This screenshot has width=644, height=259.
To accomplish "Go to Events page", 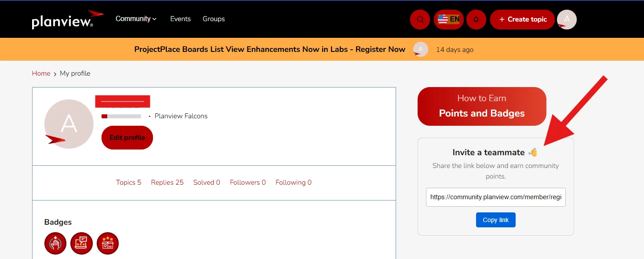I will pyautogui.click(x=180, y=19).
